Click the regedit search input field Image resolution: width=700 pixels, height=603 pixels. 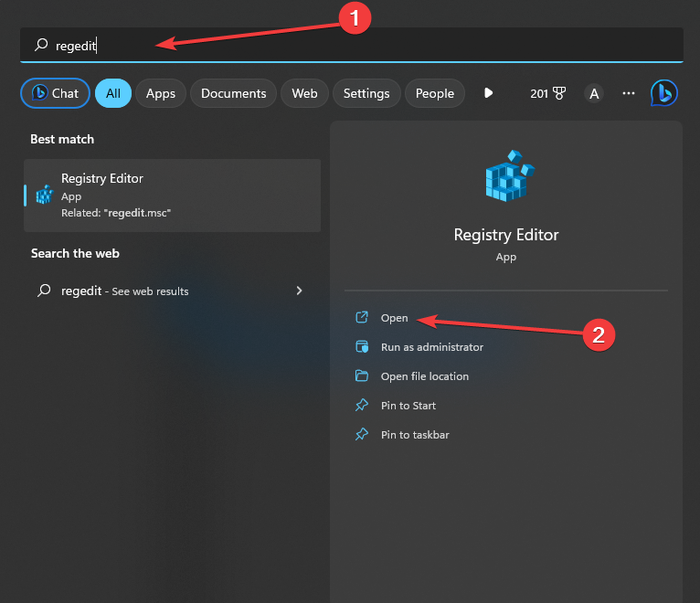[351, 45]
